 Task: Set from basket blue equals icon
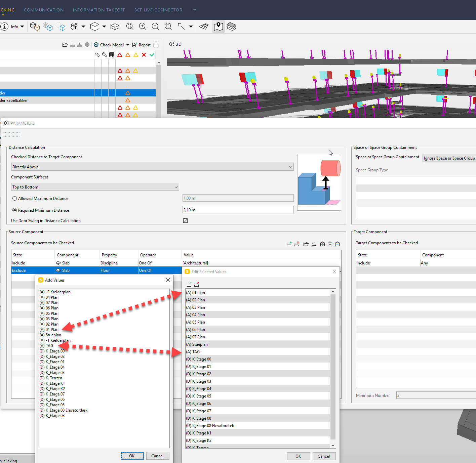[x=338, y=244]
